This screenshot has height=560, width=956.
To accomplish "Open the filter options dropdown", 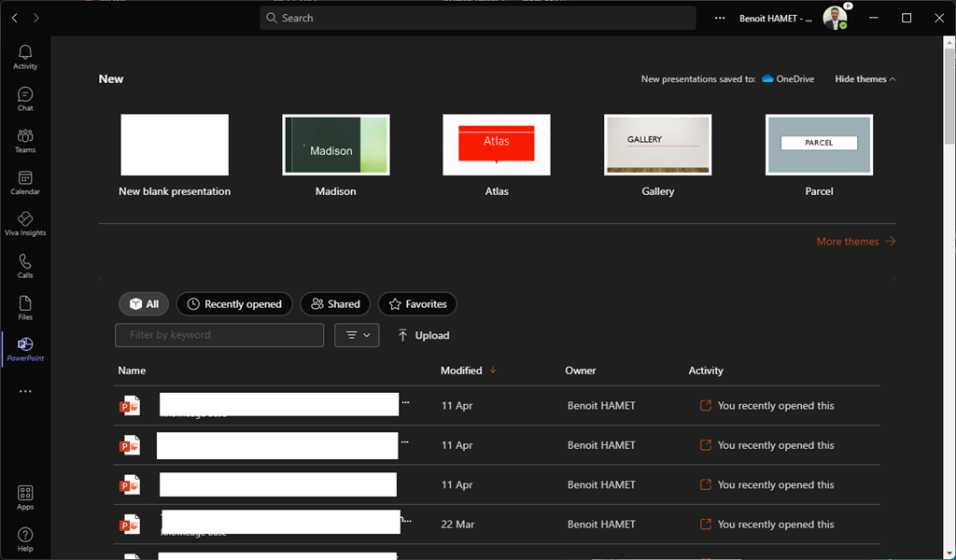I will pyautogui.click(x=357, y=335).
